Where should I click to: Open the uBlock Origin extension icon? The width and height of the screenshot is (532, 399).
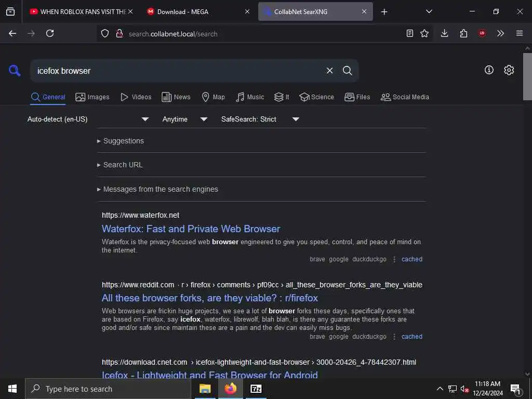point(482,33)
